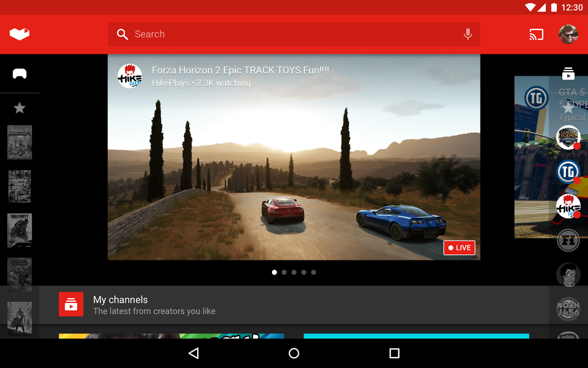This screenshot has height=368, width=588.
Task: Open the Destiny game cover at bottom
Action: pyautogui.click(x=20, y=319)
